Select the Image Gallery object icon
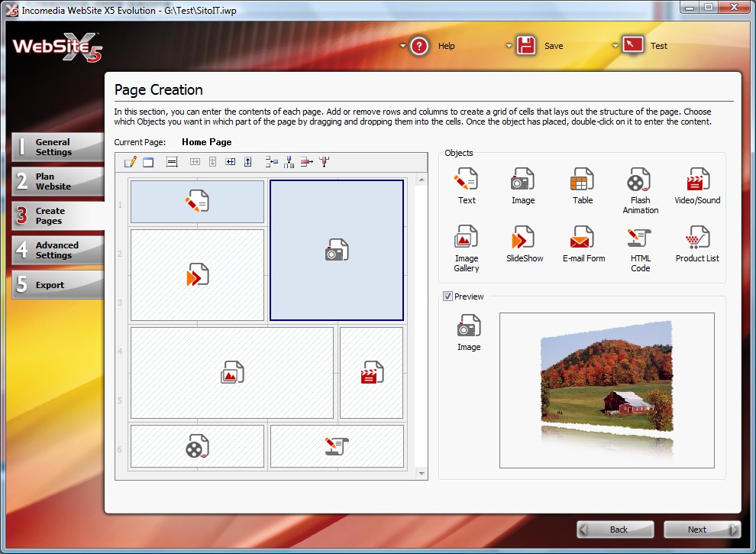The image size is (756, 554). click(x=467, y=237)
